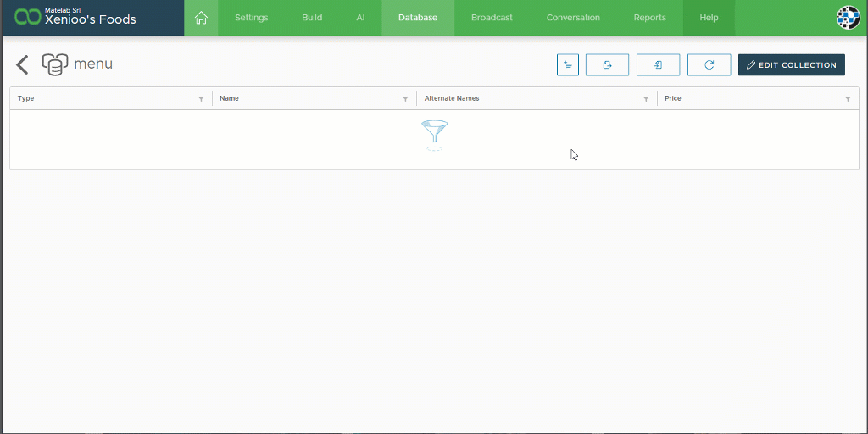Open the Price column filter
Viewport: 868px width, 434px height.
(x=848, y=99)
